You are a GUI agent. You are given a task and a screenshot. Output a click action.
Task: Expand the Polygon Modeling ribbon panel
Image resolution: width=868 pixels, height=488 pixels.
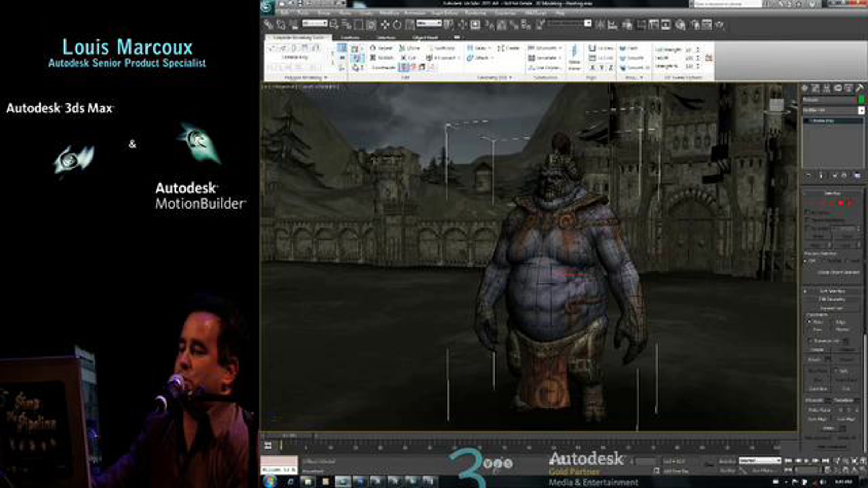(306, 77)
